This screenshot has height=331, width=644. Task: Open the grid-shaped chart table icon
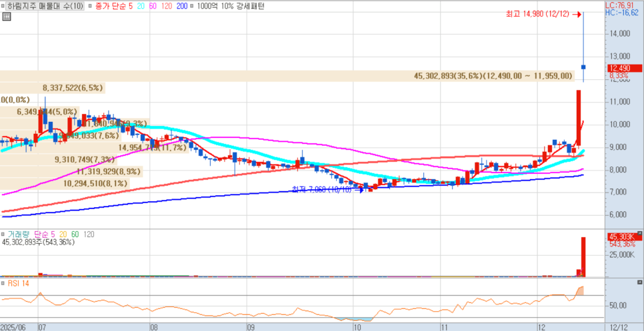(x=6, y=17)
